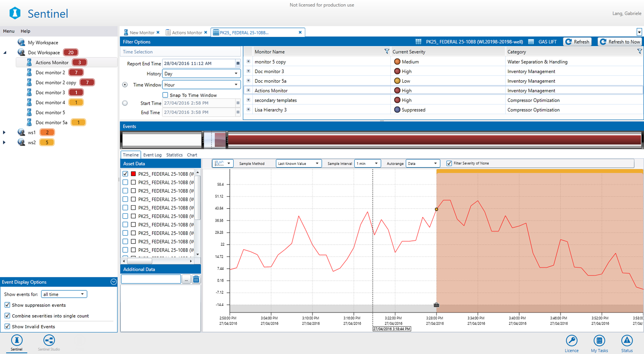
Task: Expand the ws1 workspace tree node
Action: (4, 132)
